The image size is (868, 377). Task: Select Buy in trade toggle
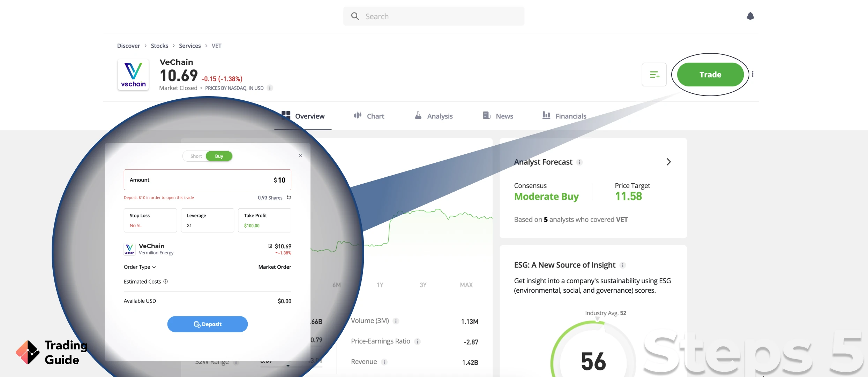[219, 156]
